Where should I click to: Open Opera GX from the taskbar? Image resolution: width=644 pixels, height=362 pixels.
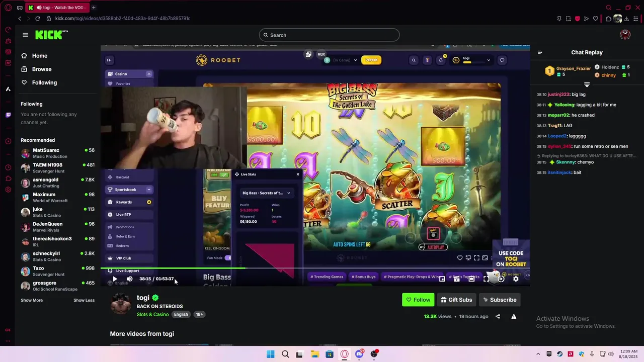pos(344,354)
